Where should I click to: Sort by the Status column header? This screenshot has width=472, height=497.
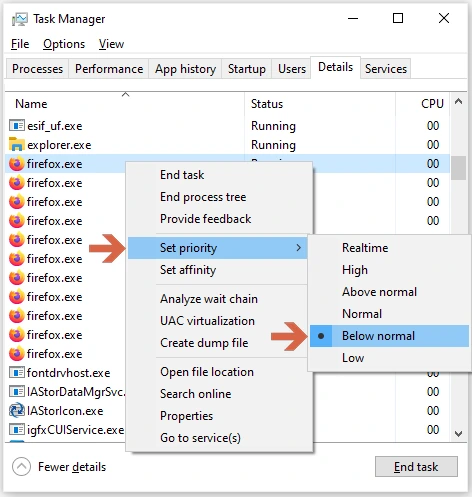(x=320, y=104)
